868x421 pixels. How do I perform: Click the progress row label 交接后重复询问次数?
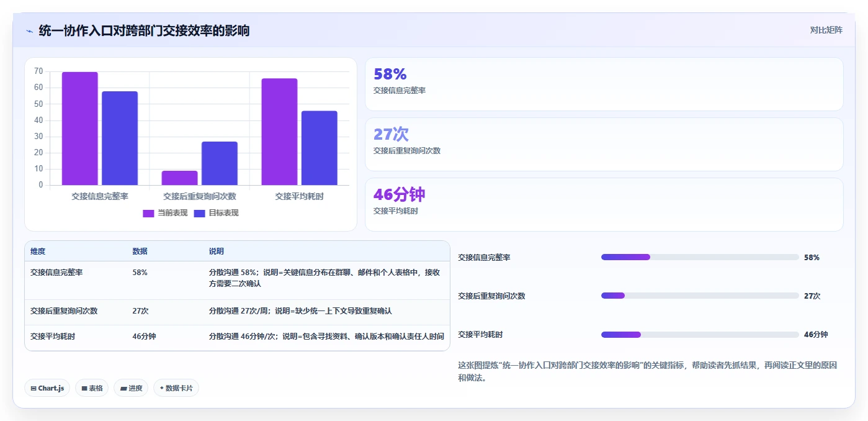point(491,296)
